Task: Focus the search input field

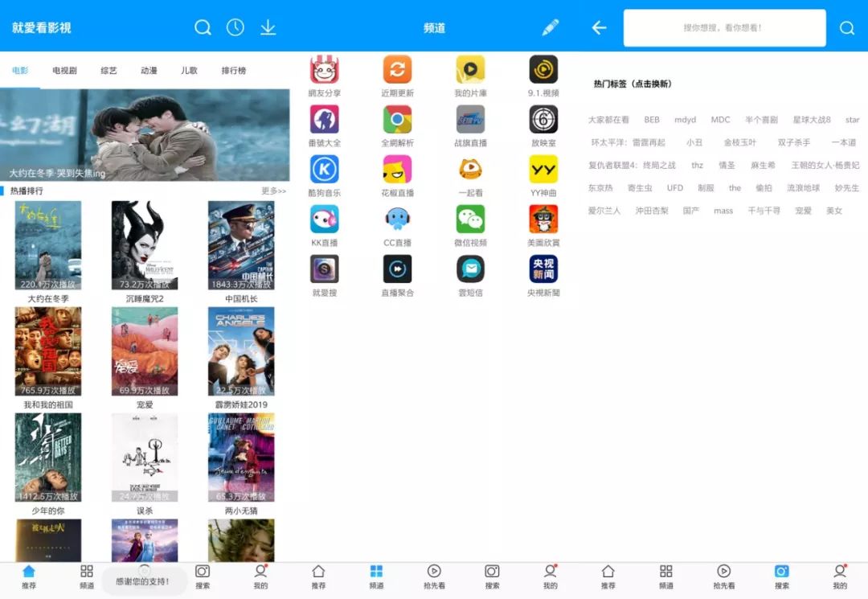Action: pos(724,27)
